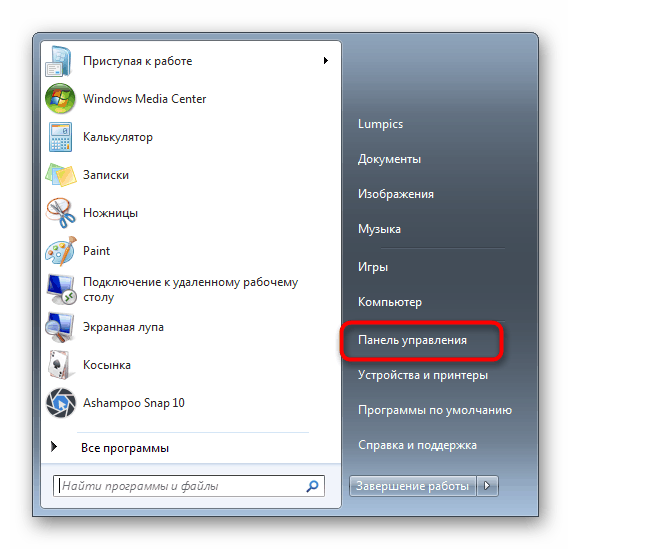645x549 pixels.
Task: Click into the Найти программы и файлы field
Action: coord(189,486)
